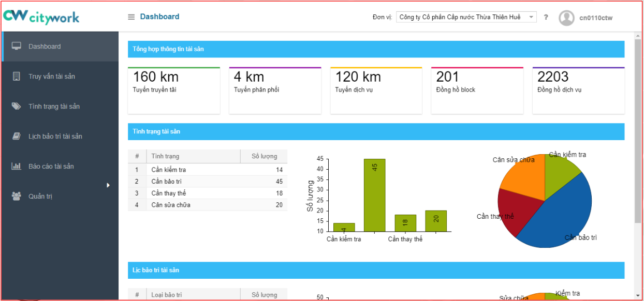Viewport: 644px width, 301px height.
Task: Click the Báo cáo tài sản chart icon
Action: coord(17,167)
